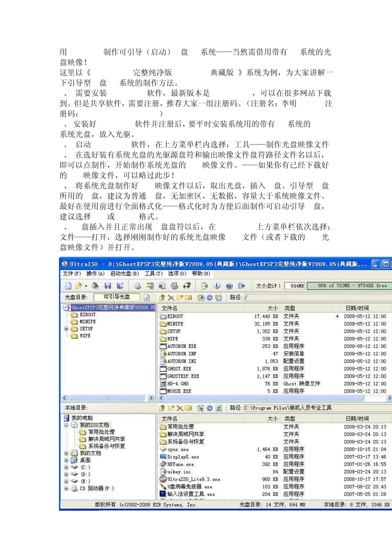Click the Add files toolbar icon
392x555 pixels.
204,286
